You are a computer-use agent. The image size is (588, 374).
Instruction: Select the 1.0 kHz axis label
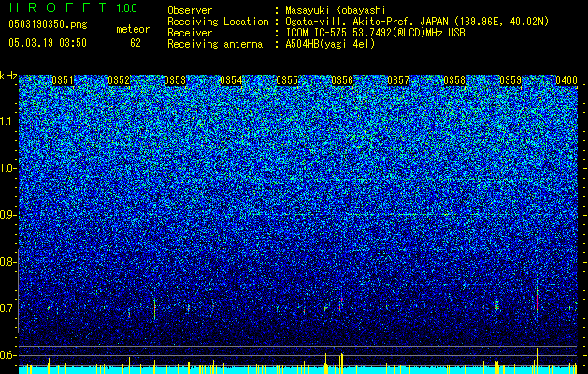[7, 168]
